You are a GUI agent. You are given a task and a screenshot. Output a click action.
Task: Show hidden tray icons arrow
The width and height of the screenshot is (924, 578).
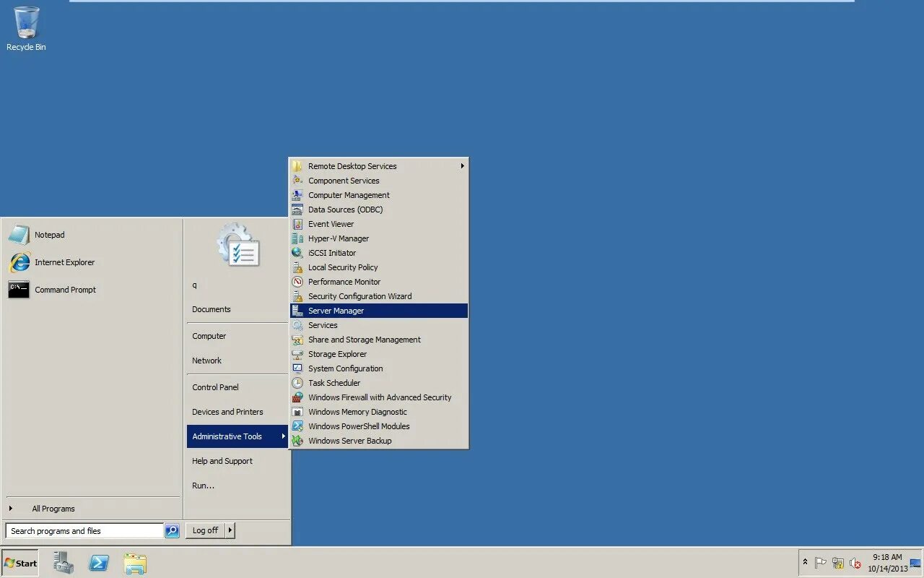806,562
